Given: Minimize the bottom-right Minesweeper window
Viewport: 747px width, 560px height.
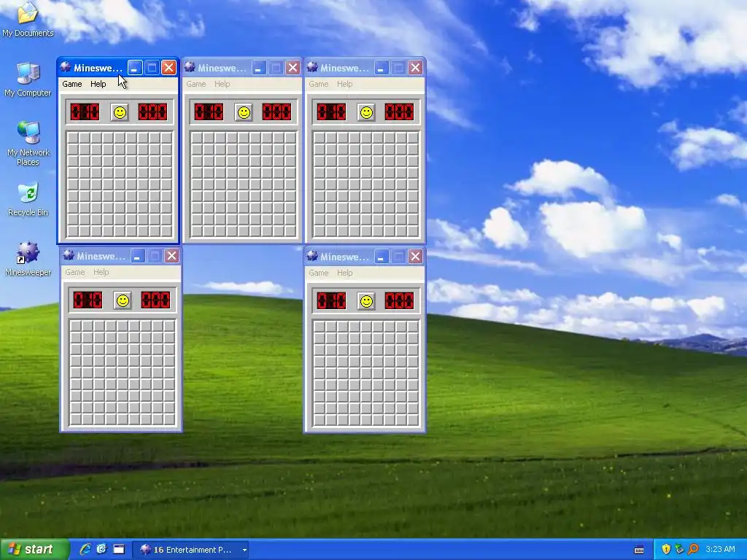Looking at the screenshot, I should click(x=381, y=257).
